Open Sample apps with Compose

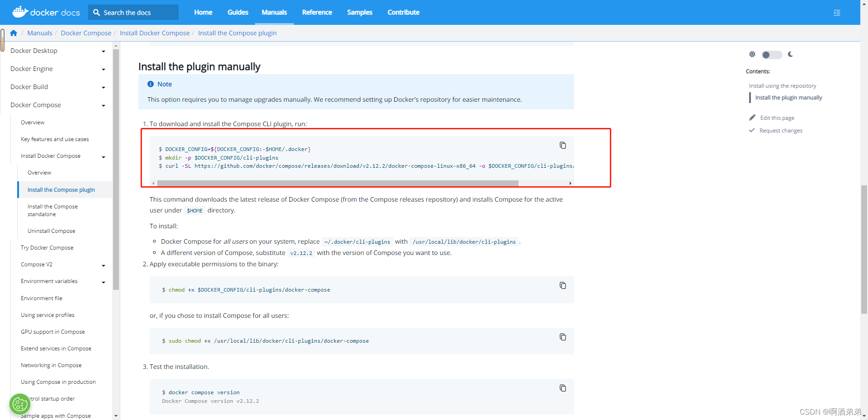pyautogui.click(x=56, y=416)
